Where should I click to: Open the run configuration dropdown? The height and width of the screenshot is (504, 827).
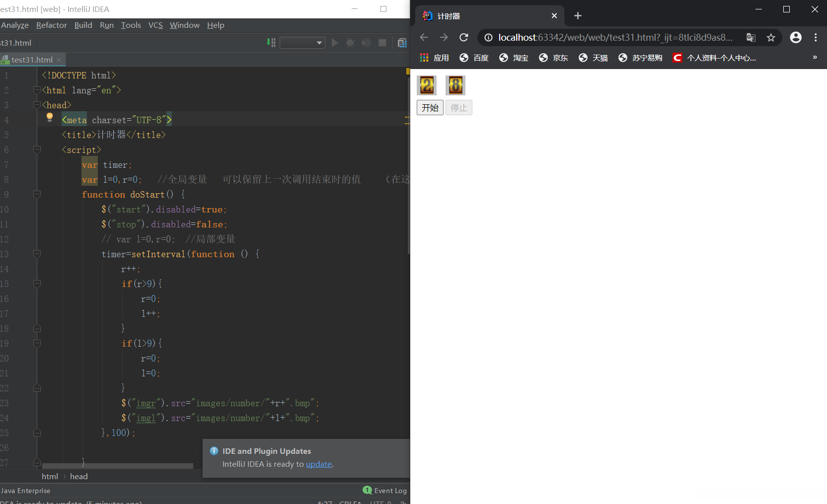(302, 43)
